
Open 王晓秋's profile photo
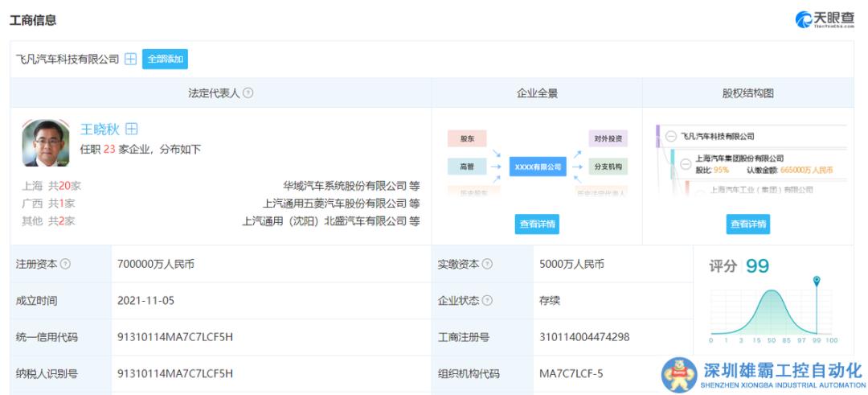(x=46, y=142)
